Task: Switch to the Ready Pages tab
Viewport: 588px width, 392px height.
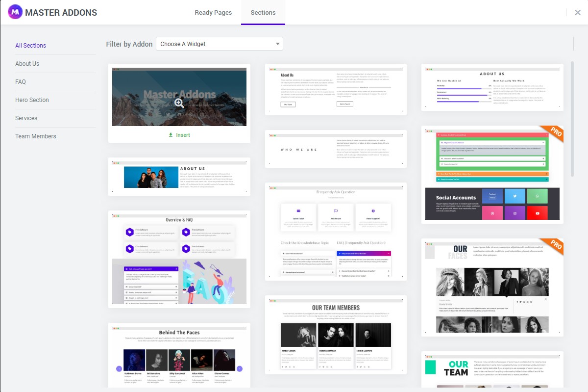Action: [213, 13]
